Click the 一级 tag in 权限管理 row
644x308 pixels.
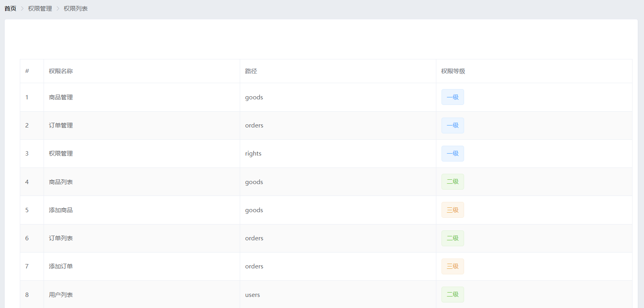pyautogui.click(x=453, y=154)
